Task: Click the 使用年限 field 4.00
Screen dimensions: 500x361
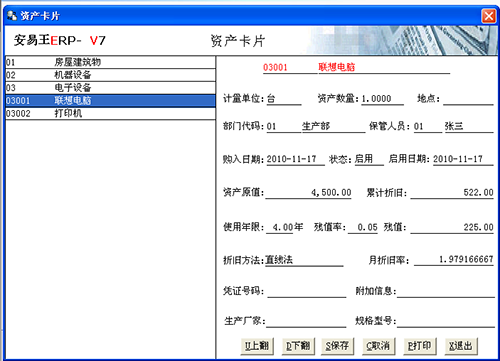Action: pos(280,227)
